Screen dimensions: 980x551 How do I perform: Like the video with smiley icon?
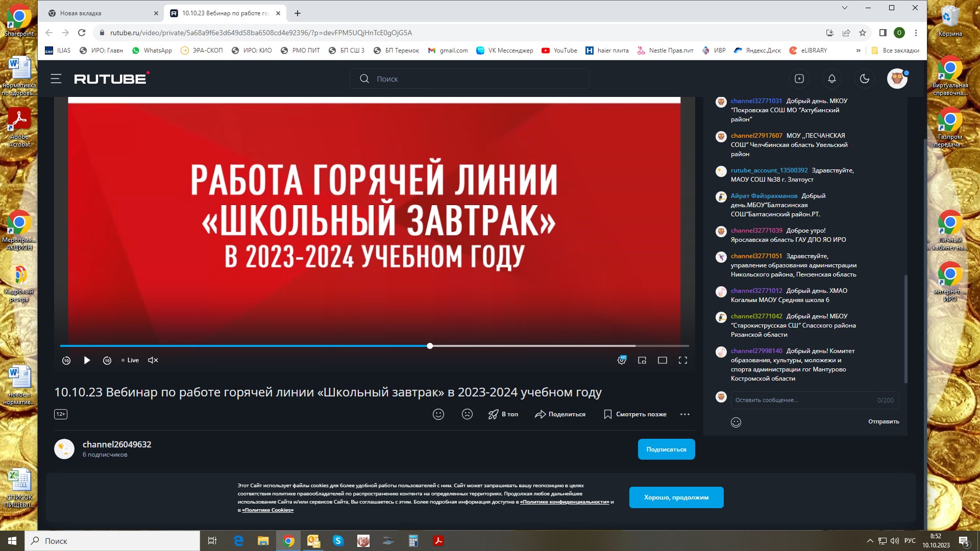point(438,414)
